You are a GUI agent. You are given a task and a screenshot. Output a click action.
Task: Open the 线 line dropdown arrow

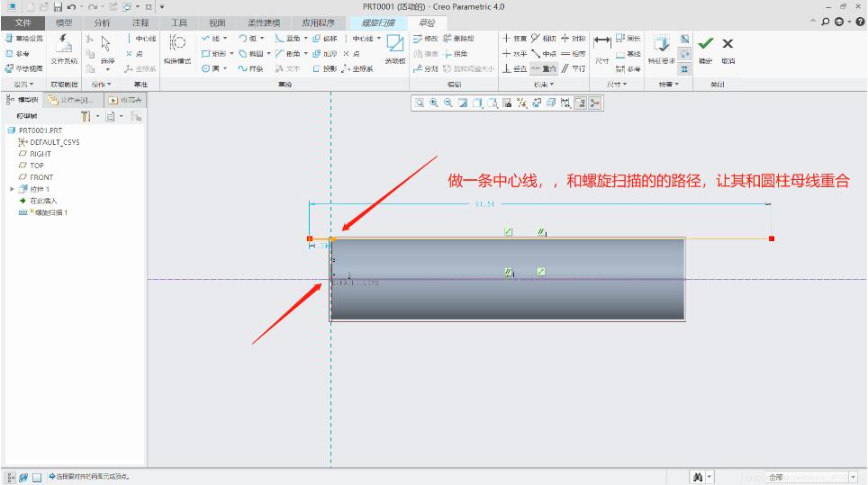(225, 38)
